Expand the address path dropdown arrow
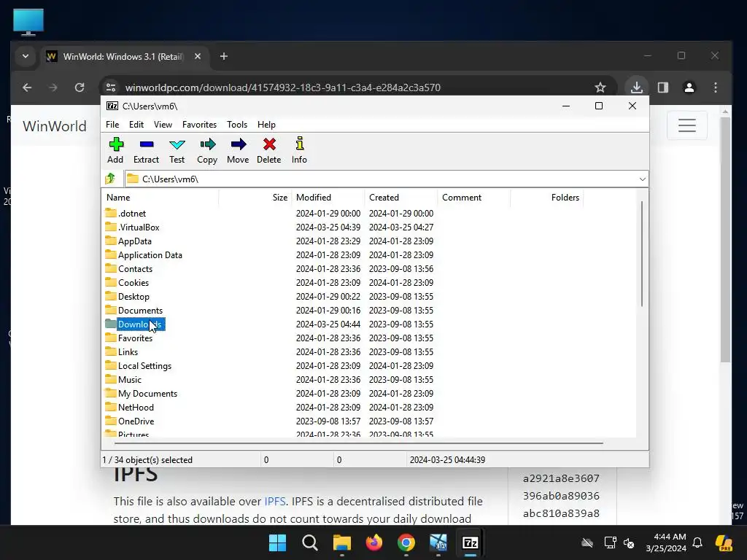Screen dimensions: 747x560 tap(642, 179)
